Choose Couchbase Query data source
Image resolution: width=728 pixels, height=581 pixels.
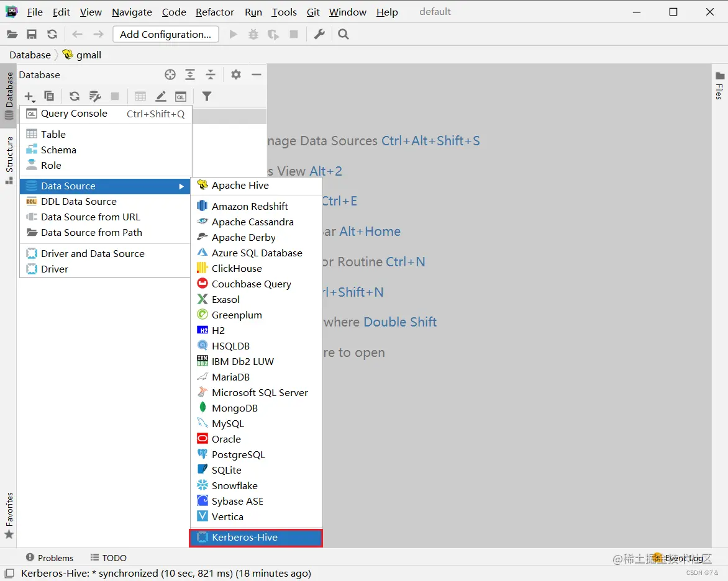[x=257, y=284]
